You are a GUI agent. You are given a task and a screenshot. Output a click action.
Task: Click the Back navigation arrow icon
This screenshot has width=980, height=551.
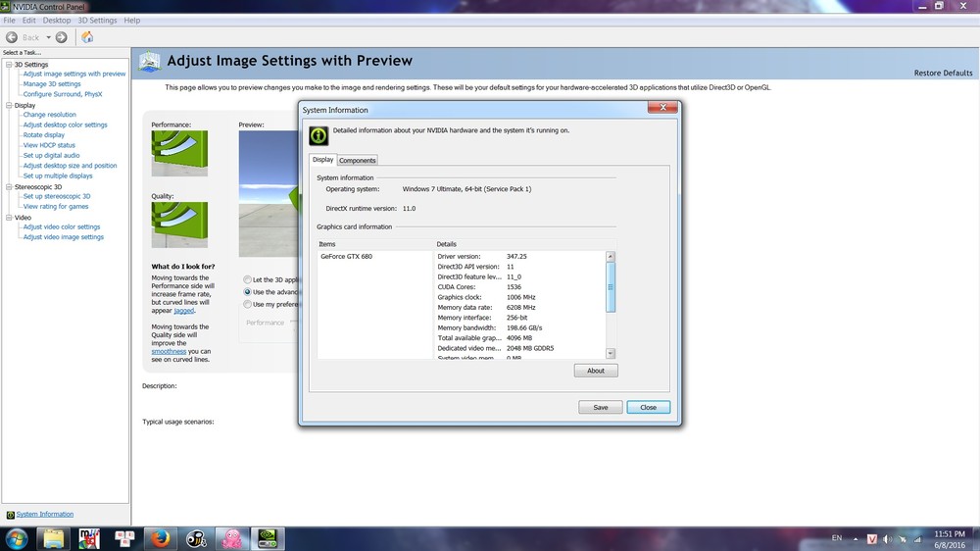[x=11, y=37]
